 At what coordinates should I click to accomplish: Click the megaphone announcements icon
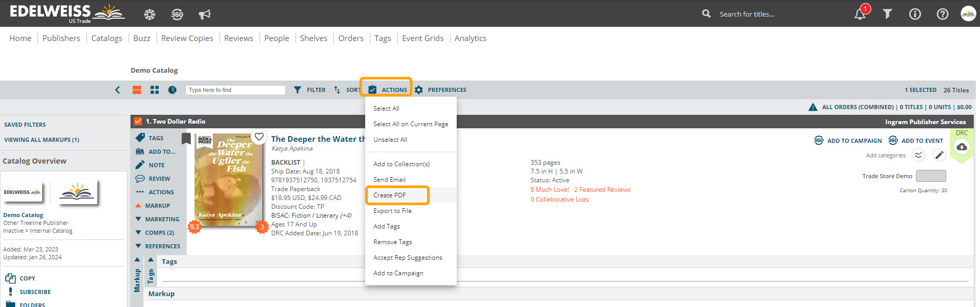pos(204,14)
